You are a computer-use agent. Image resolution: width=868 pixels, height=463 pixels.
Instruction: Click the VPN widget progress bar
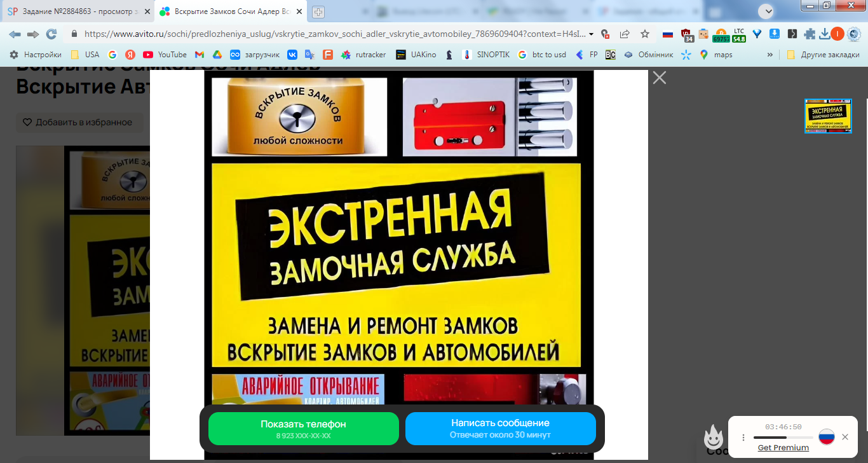[x=783, y=438]
